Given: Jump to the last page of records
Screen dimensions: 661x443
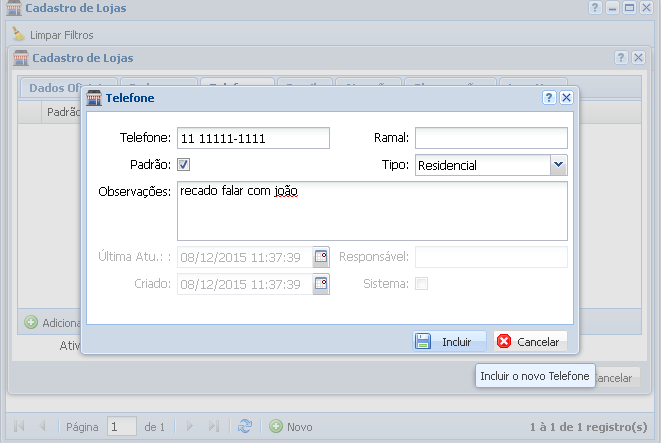Looking at the screenshot, I should pos(213,426).
